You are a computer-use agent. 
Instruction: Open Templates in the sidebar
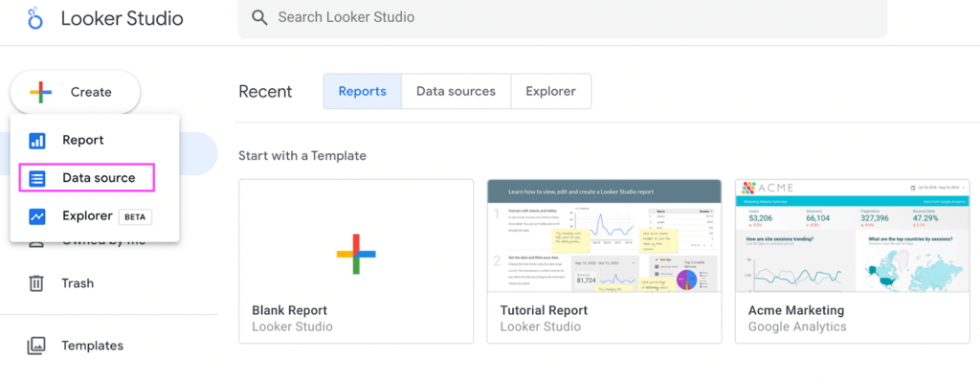point(75,346)
